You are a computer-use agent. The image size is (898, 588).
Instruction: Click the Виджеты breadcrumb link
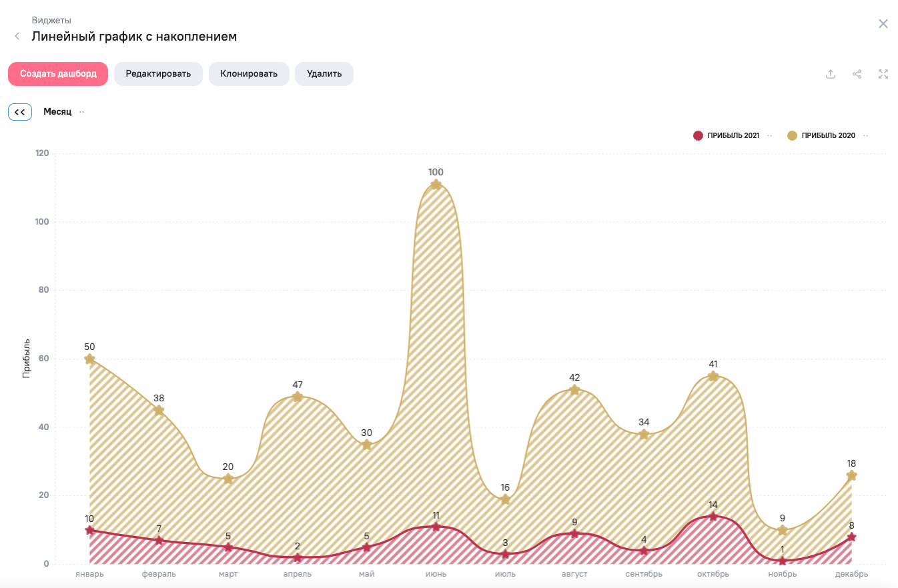coord(51,20)
